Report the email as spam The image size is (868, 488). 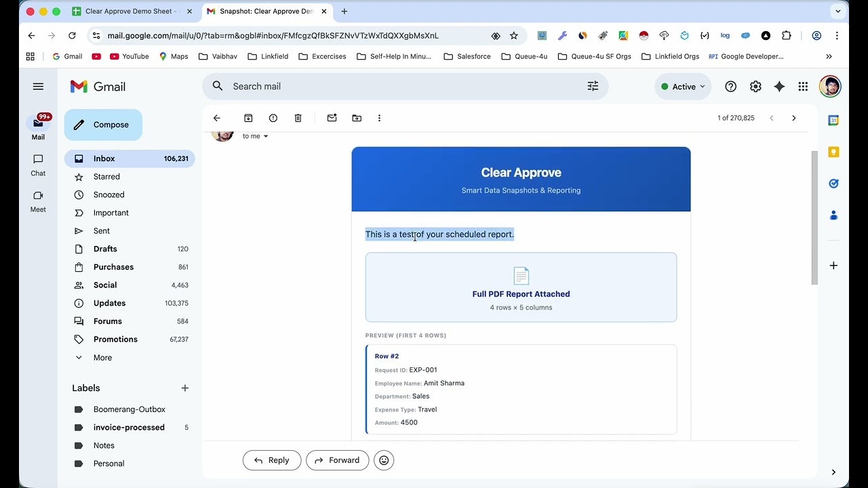(x=273, y=118)
